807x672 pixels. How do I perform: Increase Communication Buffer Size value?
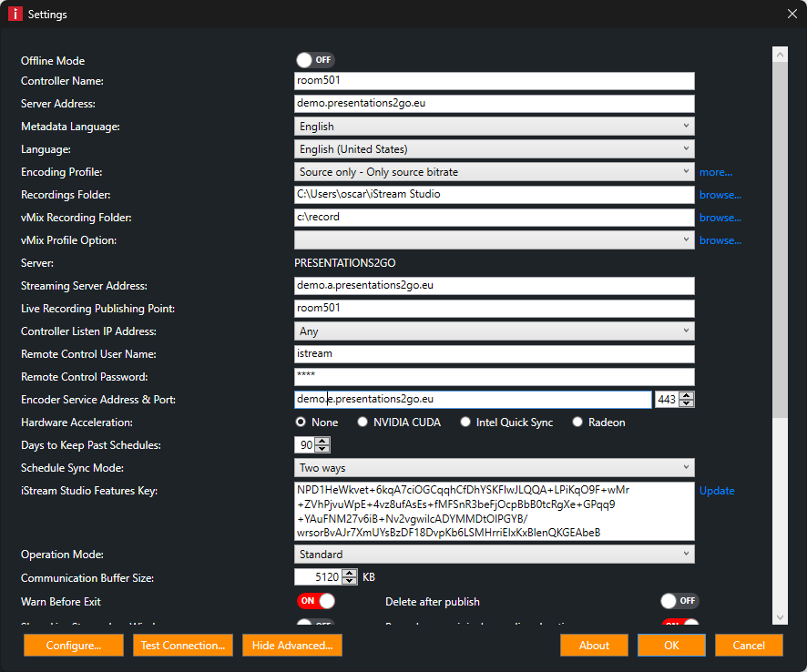350,574
